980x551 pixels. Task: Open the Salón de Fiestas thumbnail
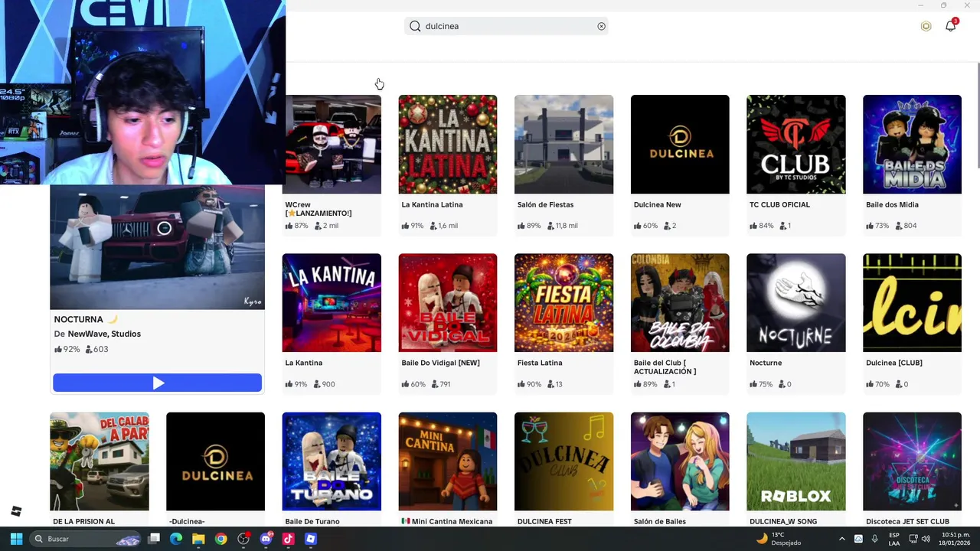(563, 144)
